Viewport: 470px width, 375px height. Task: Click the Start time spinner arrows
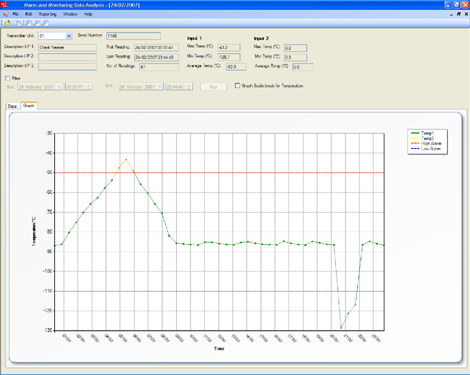click(89, 87)
